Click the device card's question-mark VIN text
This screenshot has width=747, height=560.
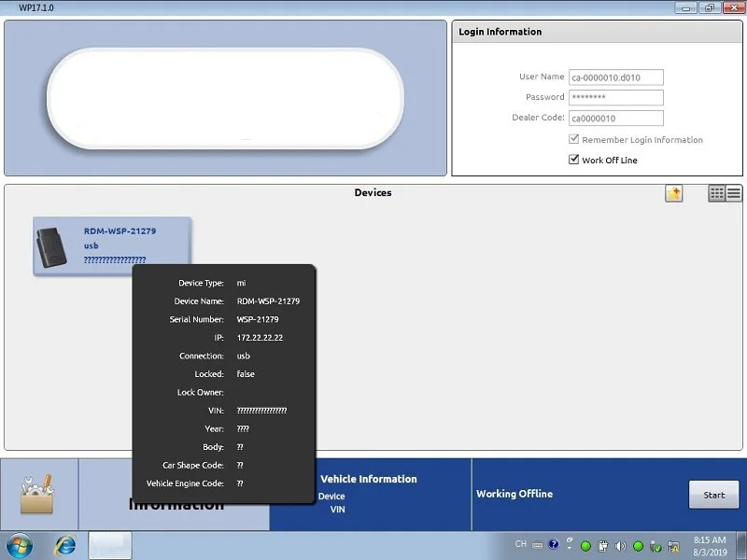115,260
